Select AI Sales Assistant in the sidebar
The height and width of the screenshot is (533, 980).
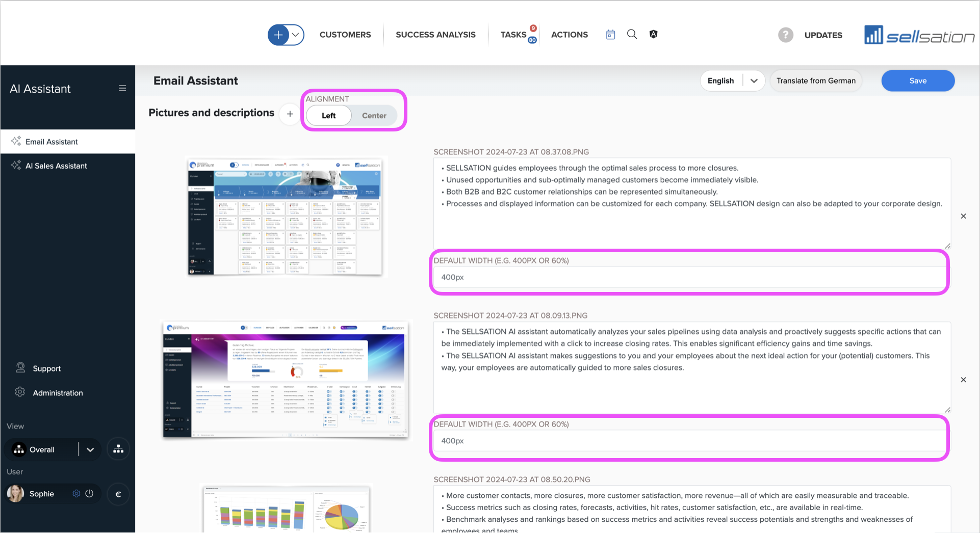coord(68,166)
